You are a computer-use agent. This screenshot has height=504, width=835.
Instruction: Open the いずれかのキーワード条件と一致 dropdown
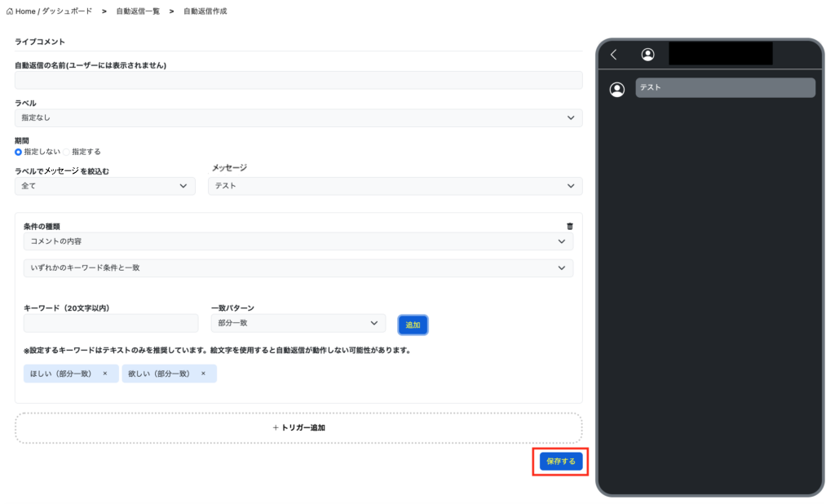point(298,267)
